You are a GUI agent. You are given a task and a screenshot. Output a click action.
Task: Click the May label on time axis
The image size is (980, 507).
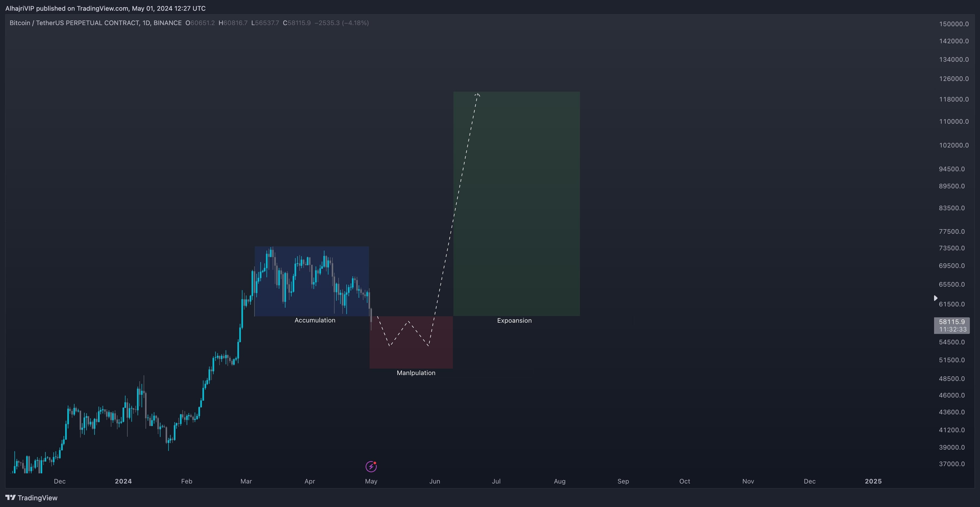371,481
